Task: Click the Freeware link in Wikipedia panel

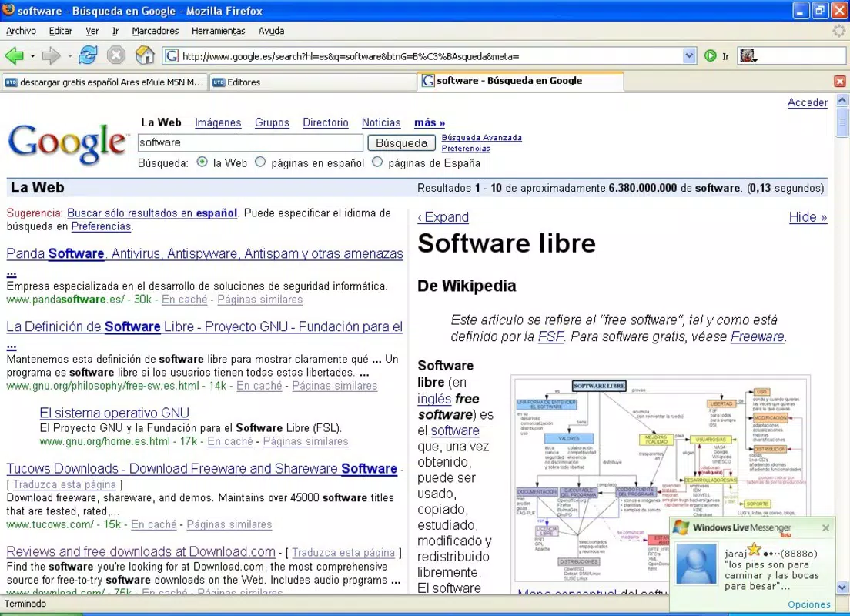Action: pos(758,336)
